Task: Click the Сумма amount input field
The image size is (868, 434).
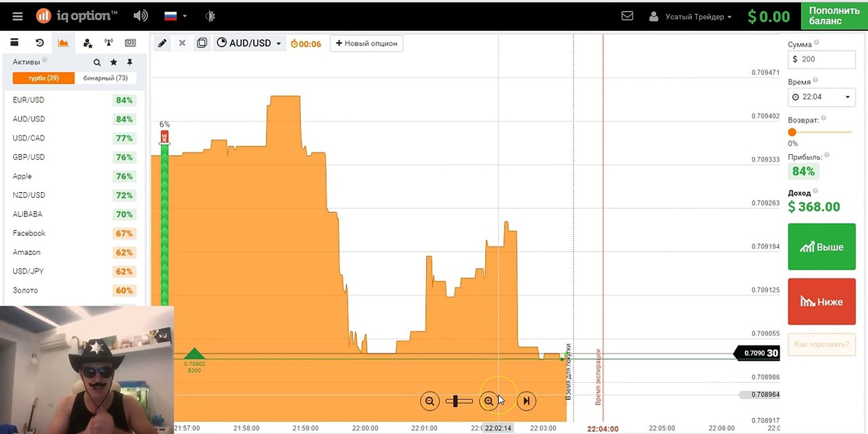Action: tap(822, 59)
